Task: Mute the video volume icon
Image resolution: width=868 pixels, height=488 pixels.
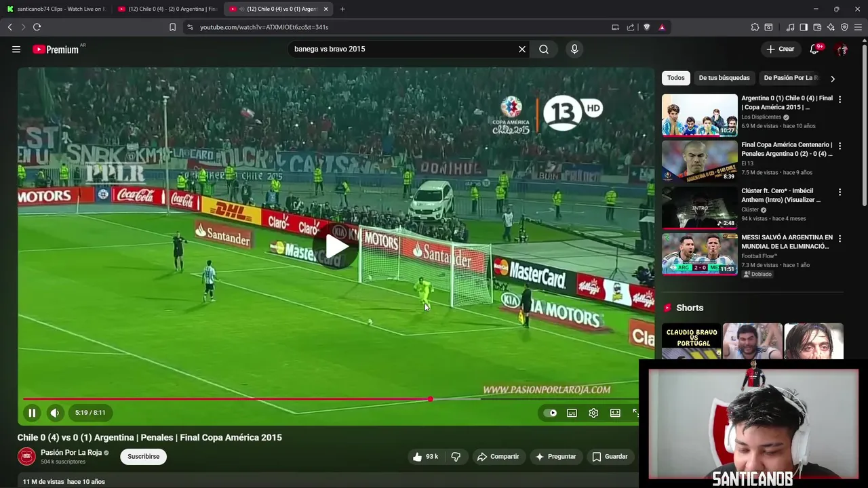Action: coord(55,413)
